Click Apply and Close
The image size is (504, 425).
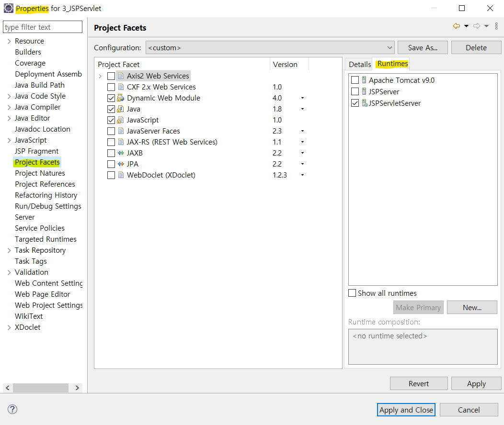click(x=406, y=410)
